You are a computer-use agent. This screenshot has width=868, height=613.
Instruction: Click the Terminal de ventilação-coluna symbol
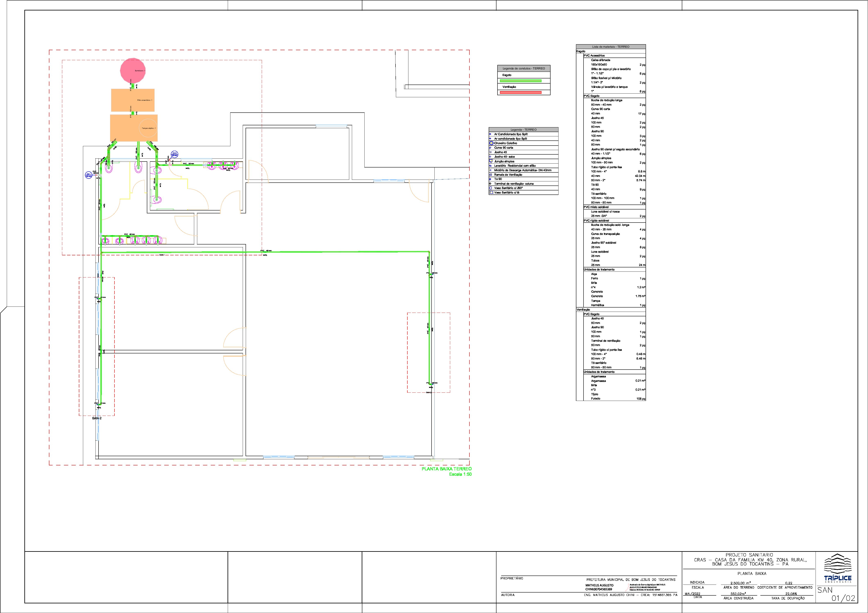(491, 184)
